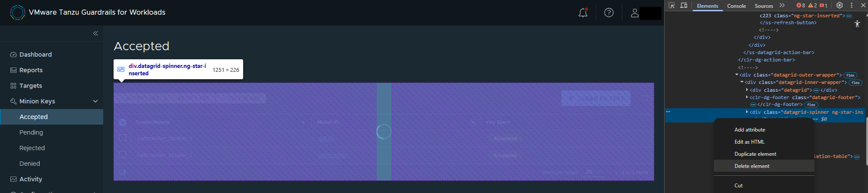The image size is (868, 193).
Task: Open the user account icon
Action: [x=635, y=13]
